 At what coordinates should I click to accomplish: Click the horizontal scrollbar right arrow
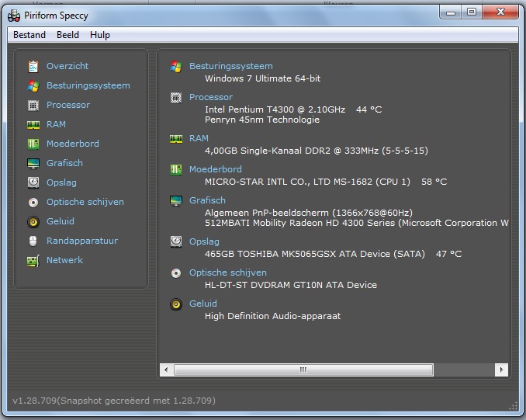click(x=502, y=370)
